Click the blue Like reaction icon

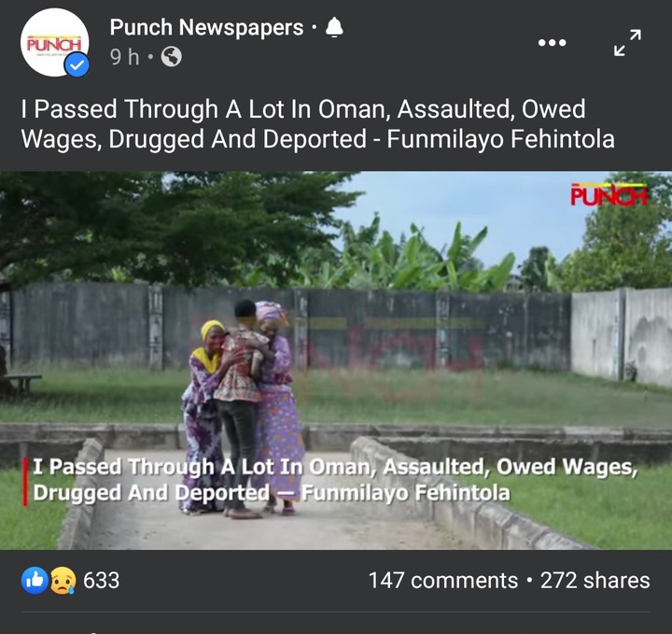coord(35,581)
